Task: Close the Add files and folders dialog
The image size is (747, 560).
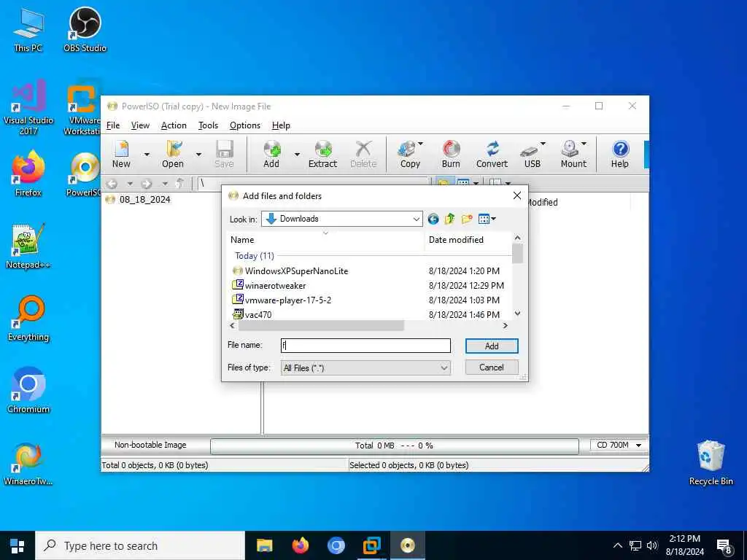Action: 517,195
